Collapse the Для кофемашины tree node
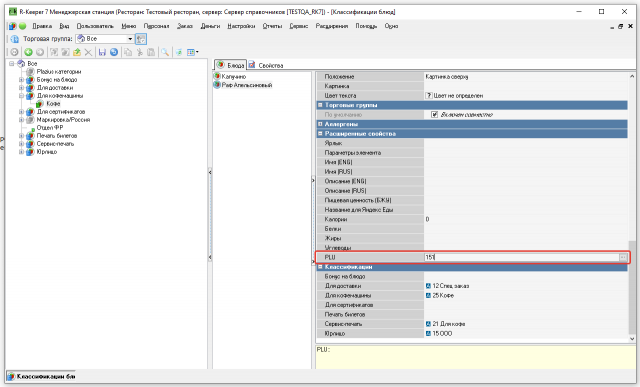640x387 pixels. pos(22,96)
